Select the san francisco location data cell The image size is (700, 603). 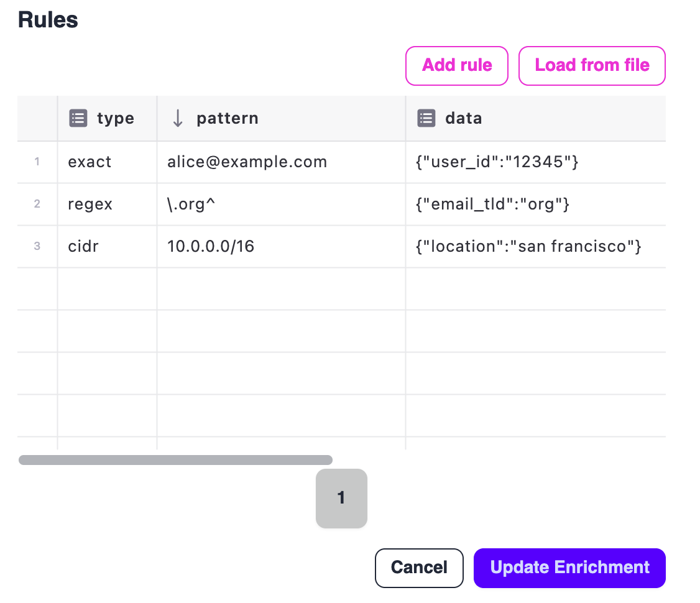(x=528, y=247)
